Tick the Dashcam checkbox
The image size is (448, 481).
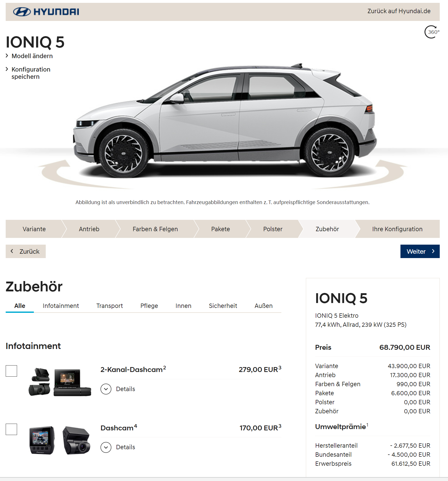11,429
